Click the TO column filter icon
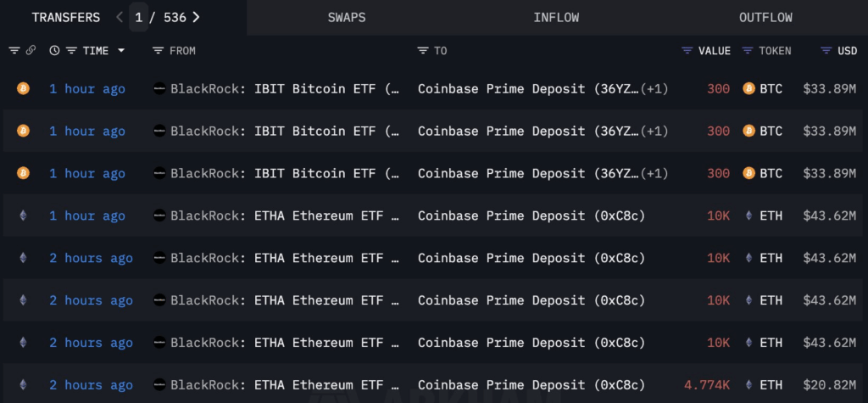Viewport: 868px width, 403px height. (x=423, y=51)
